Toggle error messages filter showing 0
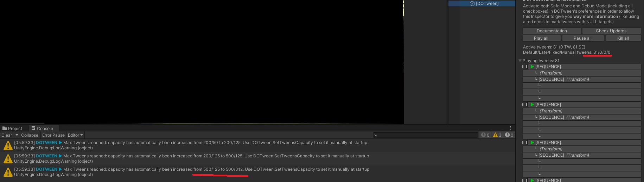Viewport: 644px width, 182px height. click(x=509, y=135)
